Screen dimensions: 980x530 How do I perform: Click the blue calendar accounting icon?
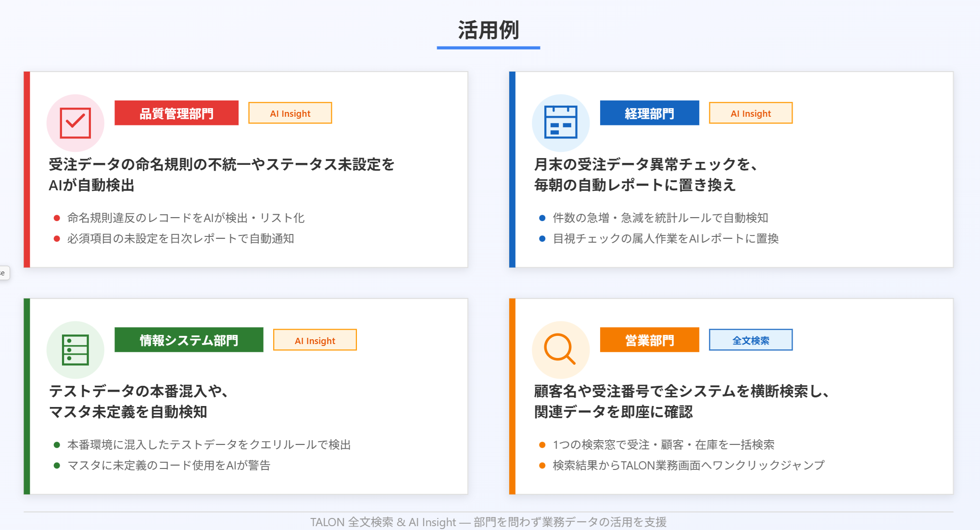point(561,123)
